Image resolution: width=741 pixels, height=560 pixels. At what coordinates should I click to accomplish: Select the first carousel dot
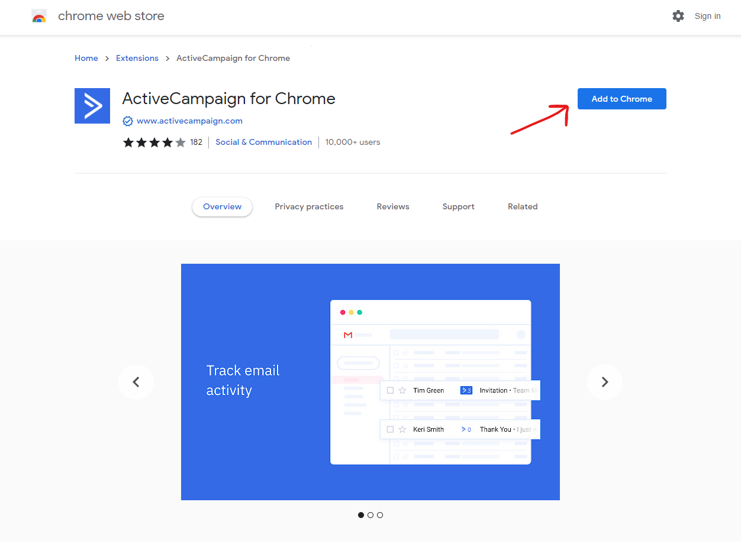pos(361,515)
